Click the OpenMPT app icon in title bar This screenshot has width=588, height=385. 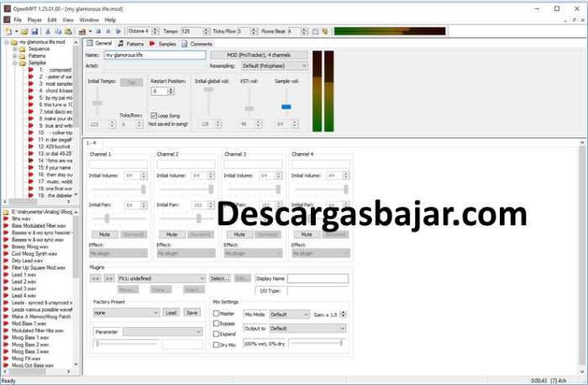click(7, 8)
